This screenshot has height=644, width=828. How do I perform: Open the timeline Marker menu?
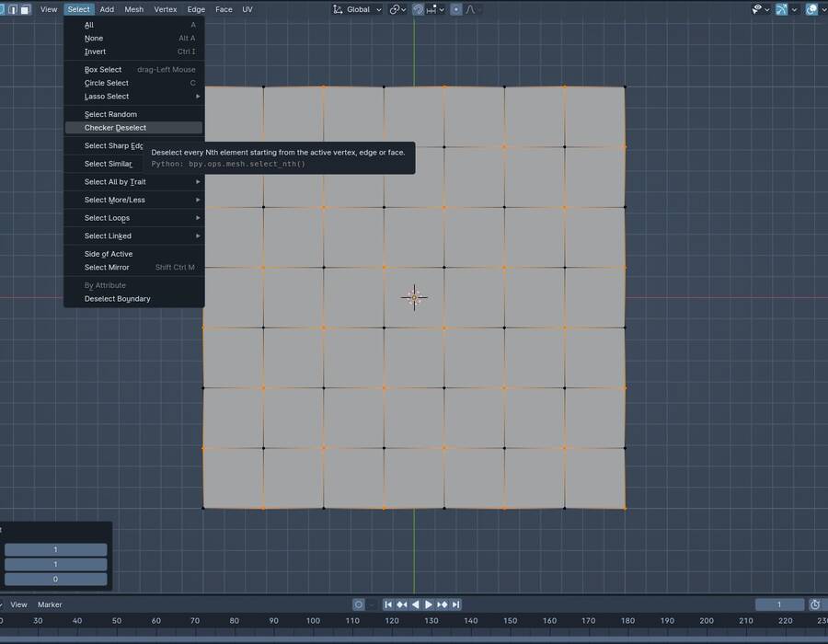[50, 605]
